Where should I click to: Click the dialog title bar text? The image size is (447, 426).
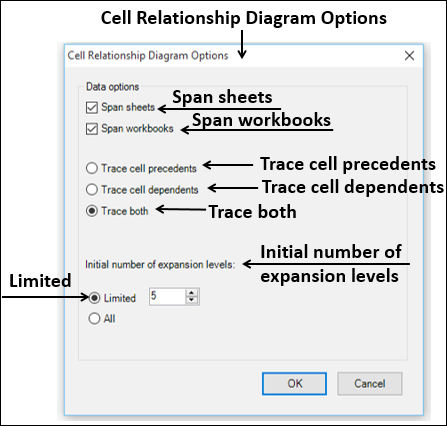click(148, 56)
